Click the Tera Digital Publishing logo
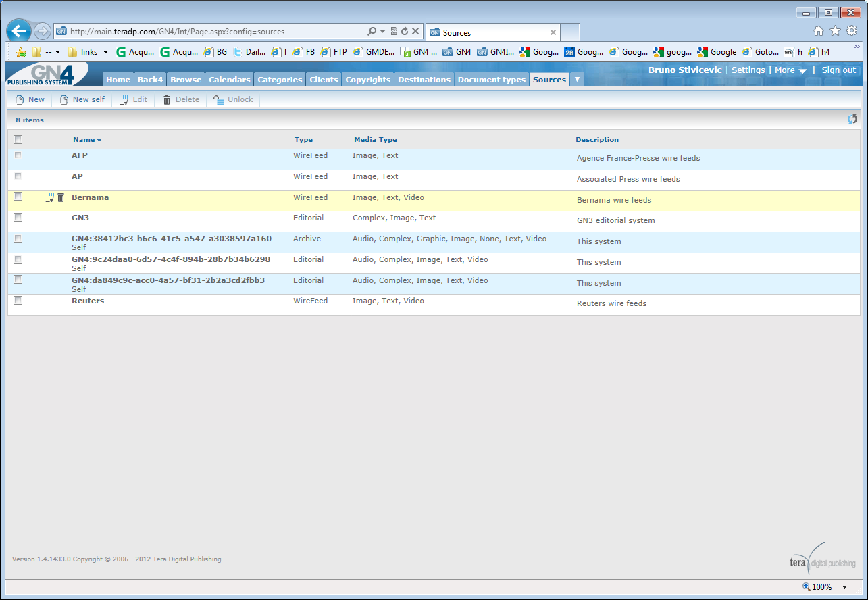 pos(822,558)
